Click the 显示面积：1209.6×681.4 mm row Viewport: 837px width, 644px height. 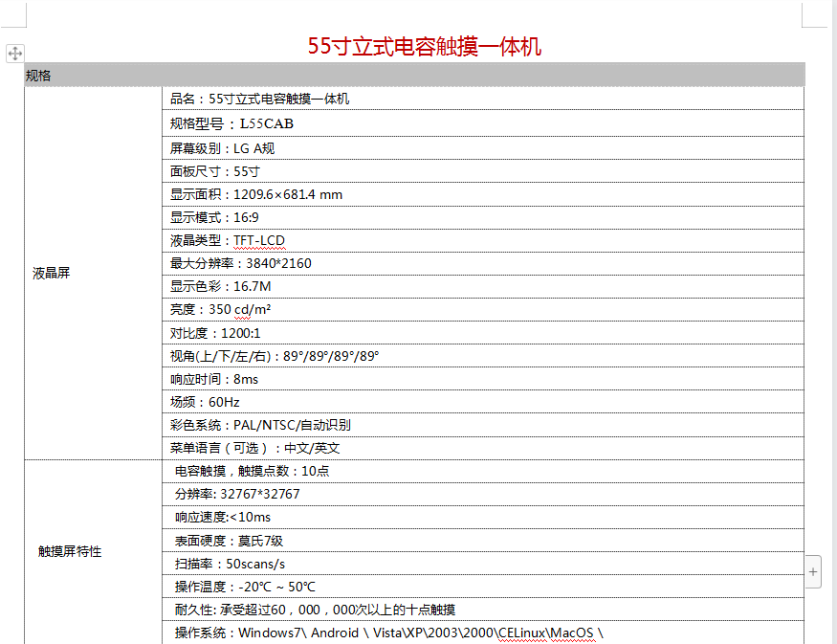483,194
